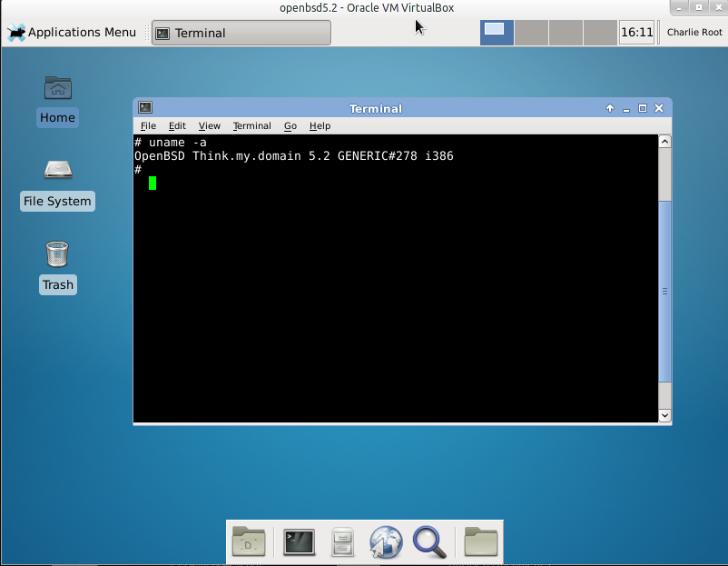Screen dimensions: 728x566
Task: Click the terminal scrollbar thumb
Action: click(664, 292)
